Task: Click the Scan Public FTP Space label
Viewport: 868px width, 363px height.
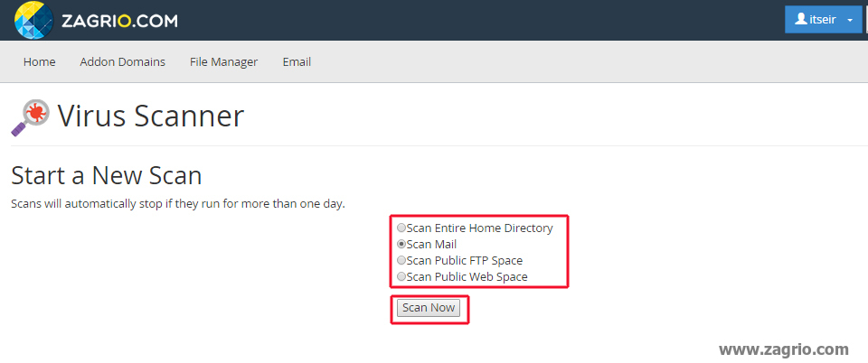Action: pyautogui.click(x=465, y=261)
